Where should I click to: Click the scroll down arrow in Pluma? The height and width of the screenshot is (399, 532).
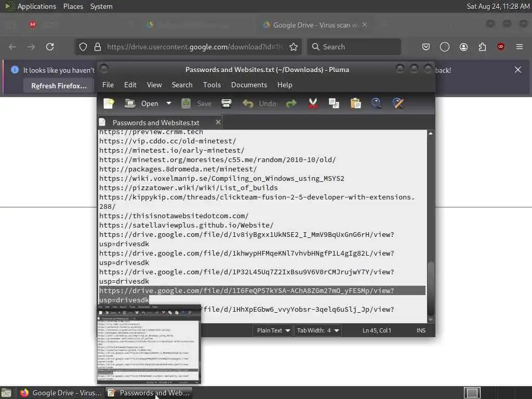(x=431, y=320)
